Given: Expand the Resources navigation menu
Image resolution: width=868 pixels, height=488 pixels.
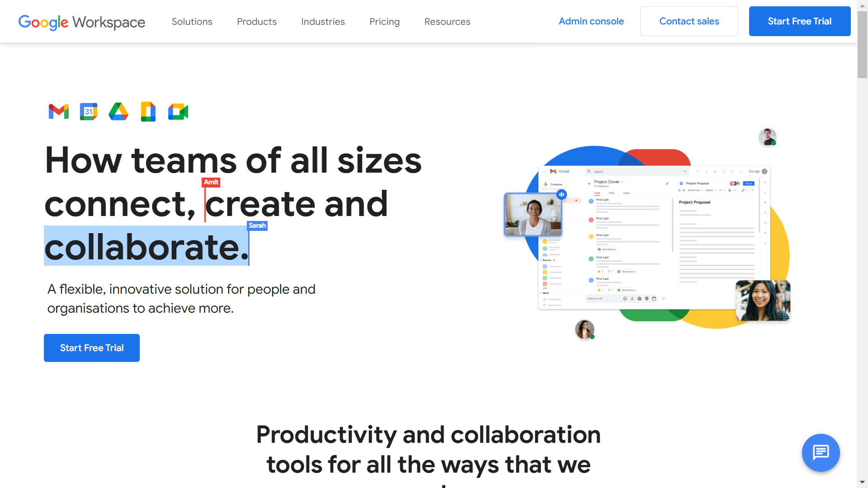Looking at the screenshot, I should tap(447, 21).
